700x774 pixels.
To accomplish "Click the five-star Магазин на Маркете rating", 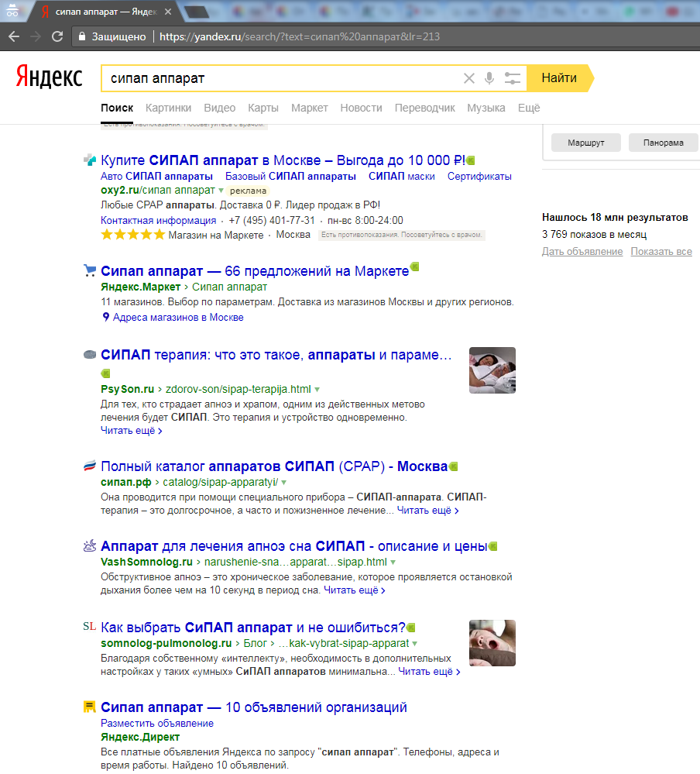I will [x=132, y=235].
